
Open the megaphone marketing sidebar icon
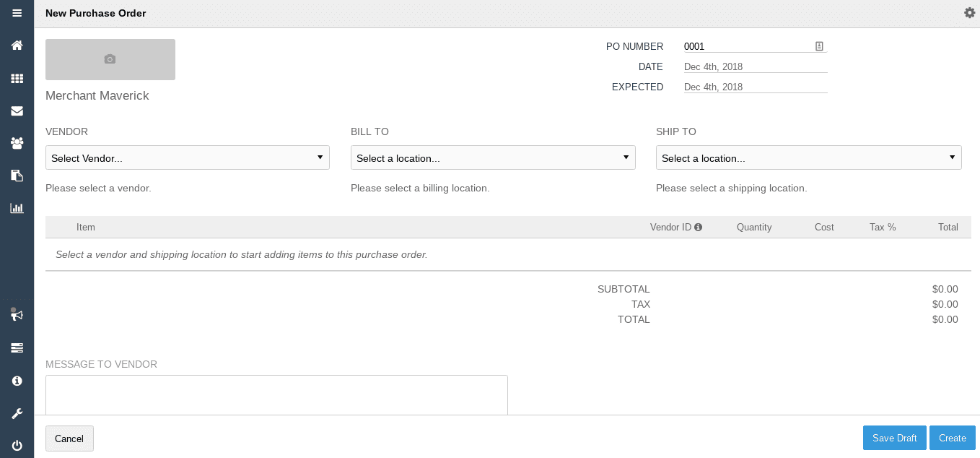[17, 315]
